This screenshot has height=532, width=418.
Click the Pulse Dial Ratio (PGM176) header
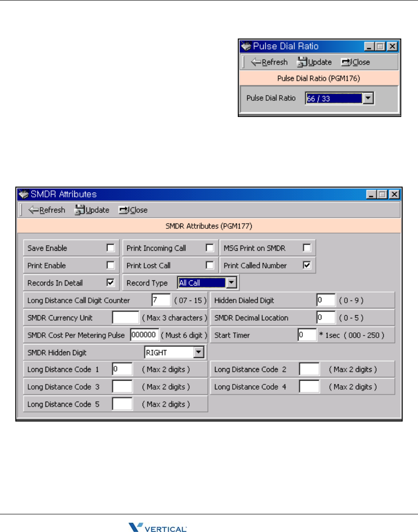tap(319, 78)
